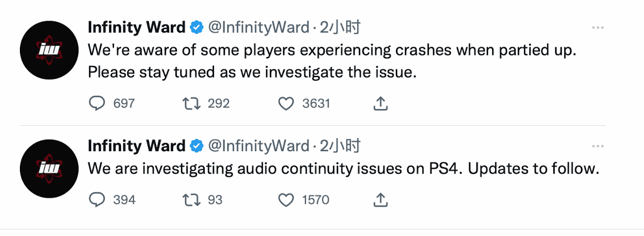
Task: Open the 2小时 timestamp of the PS4 tweet
Action: (340, 146)
